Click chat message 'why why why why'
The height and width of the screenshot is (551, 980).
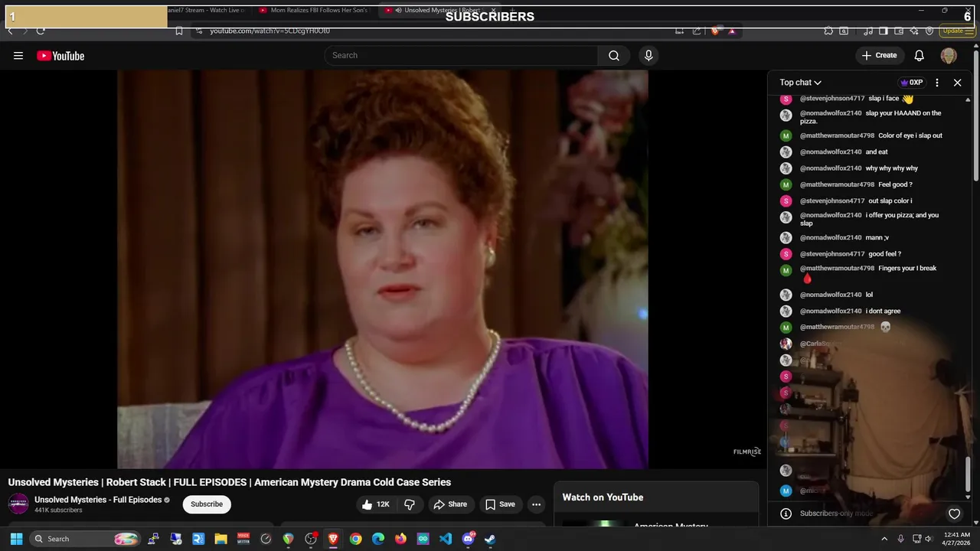[891, 168]
